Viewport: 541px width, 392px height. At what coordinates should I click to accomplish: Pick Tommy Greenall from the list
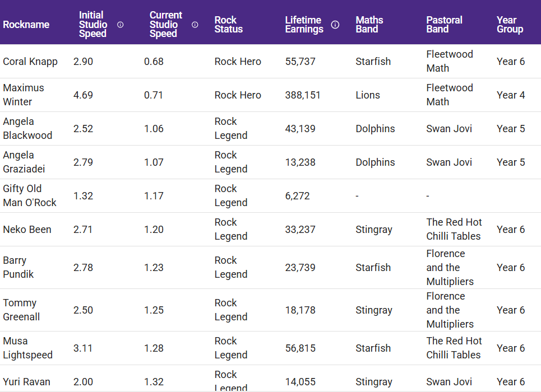click(21, 310)
